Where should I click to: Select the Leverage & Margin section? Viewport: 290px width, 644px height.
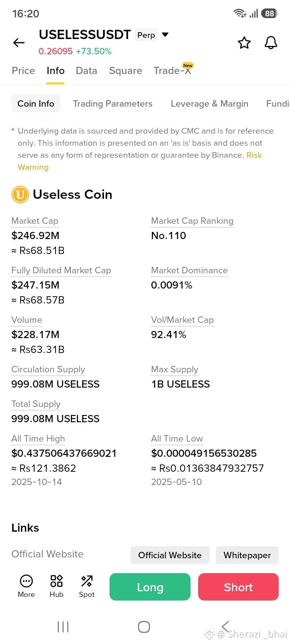pyautogui.click(x=209, y=104)
